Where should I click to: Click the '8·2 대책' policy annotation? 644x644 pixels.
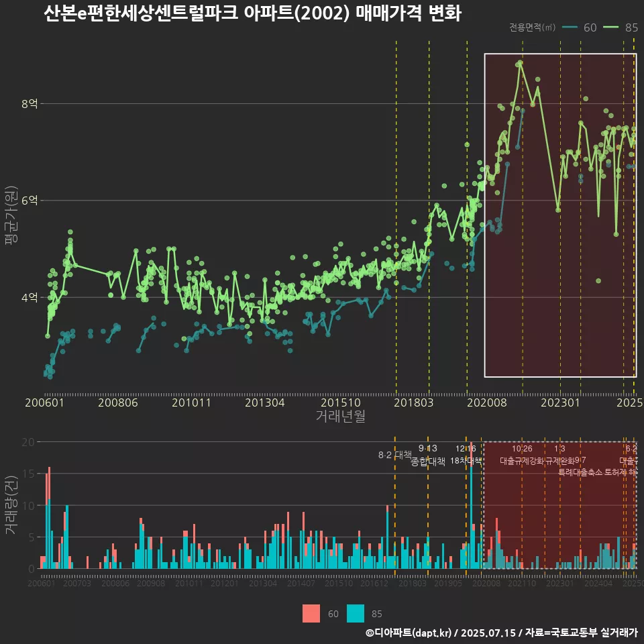pos(394,455)
